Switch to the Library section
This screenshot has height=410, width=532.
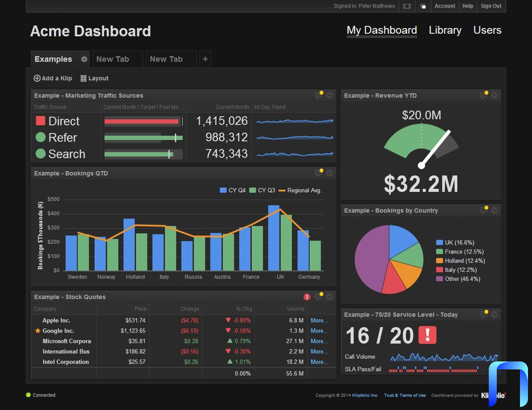445,30
